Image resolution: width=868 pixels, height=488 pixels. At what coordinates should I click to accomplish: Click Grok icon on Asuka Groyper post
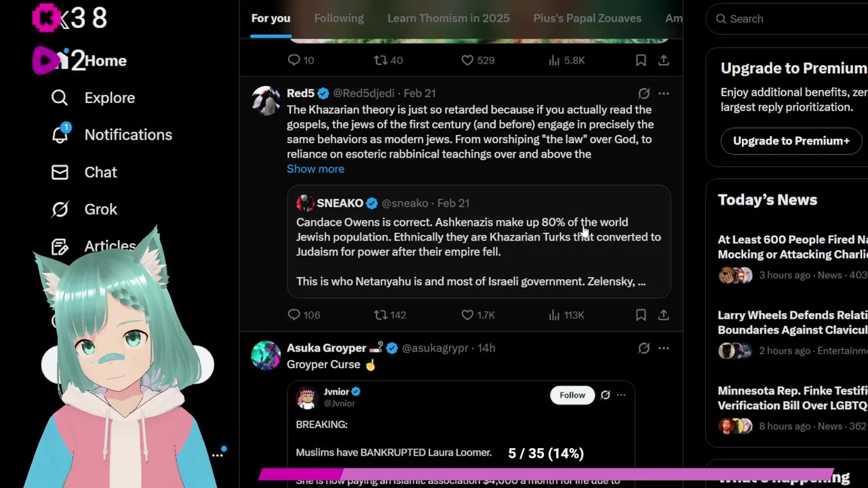pyautogui.click(x=644, y=348)
